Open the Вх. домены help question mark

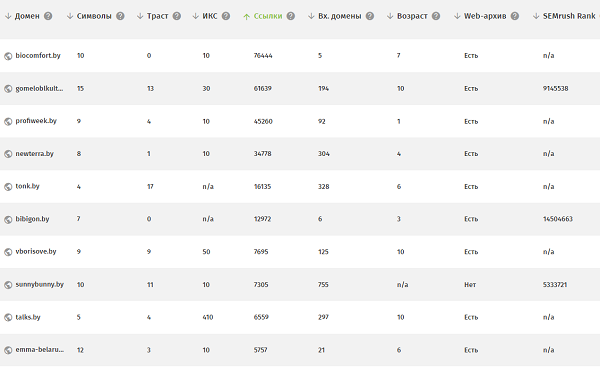(370, 16)
